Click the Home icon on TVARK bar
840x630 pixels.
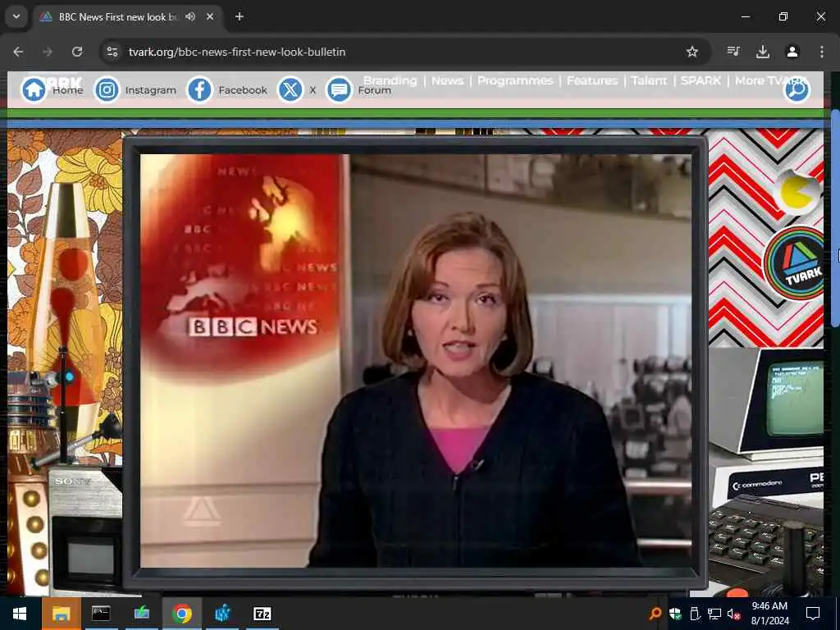pos(34,89)
